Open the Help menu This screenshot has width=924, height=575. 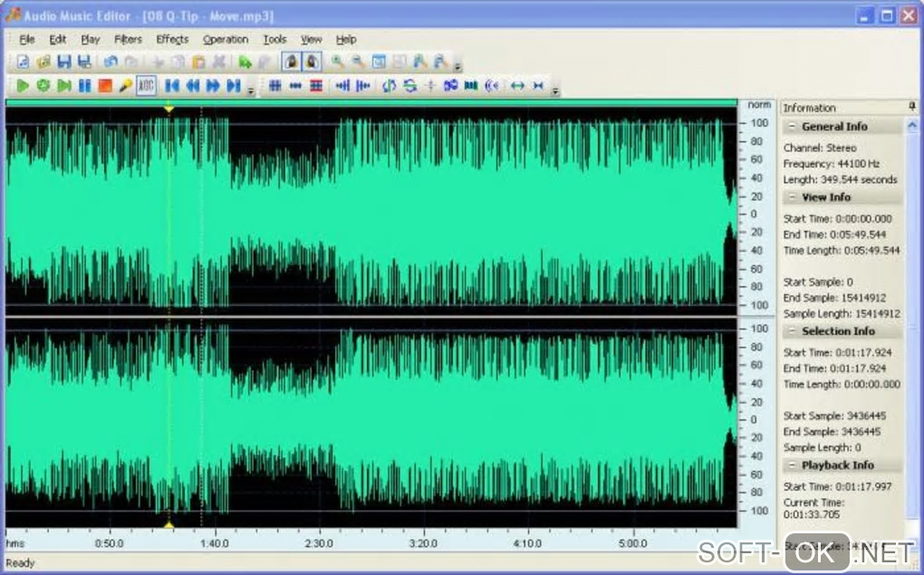point(346,40)
